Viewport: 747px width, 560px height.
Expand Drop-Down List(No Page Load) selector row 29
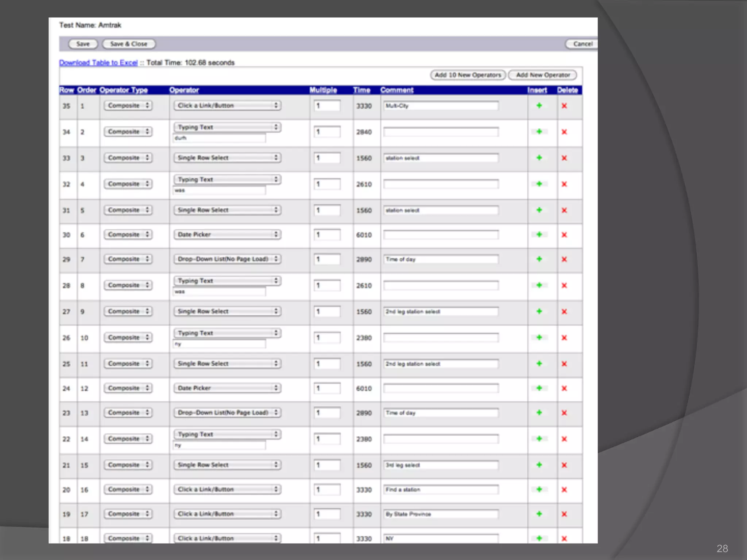[x=227, y=259]
